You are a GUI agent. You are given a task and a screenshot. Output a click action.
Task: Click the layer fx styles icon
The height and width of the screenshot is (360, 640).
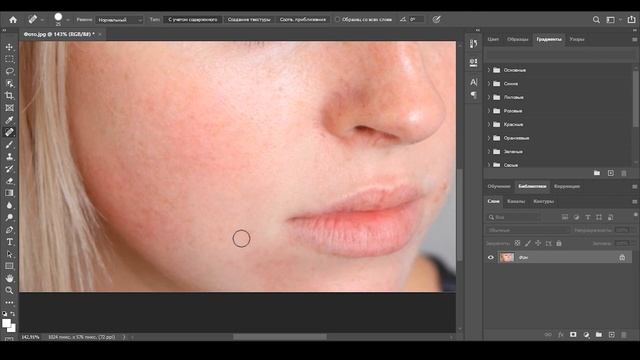pos(560,335)
